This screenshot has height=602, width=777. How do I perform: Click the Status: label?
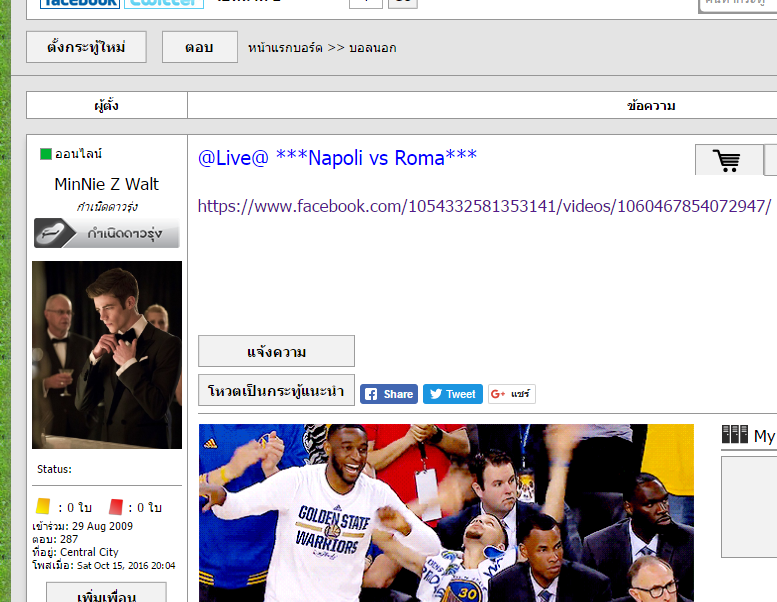(55, 469)
